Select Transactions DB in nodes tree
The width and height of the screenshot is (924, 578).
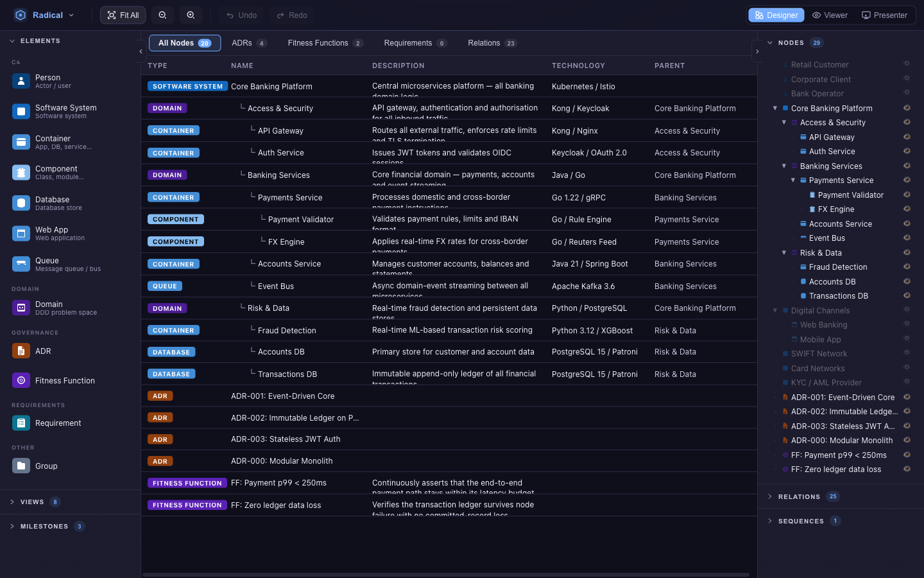click(839, 296)
